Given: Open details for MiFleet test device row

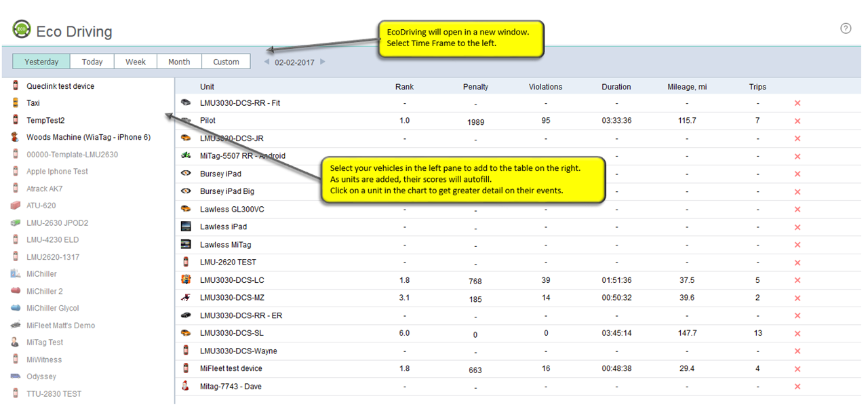Looking at the screenshot, I should 231,368.
